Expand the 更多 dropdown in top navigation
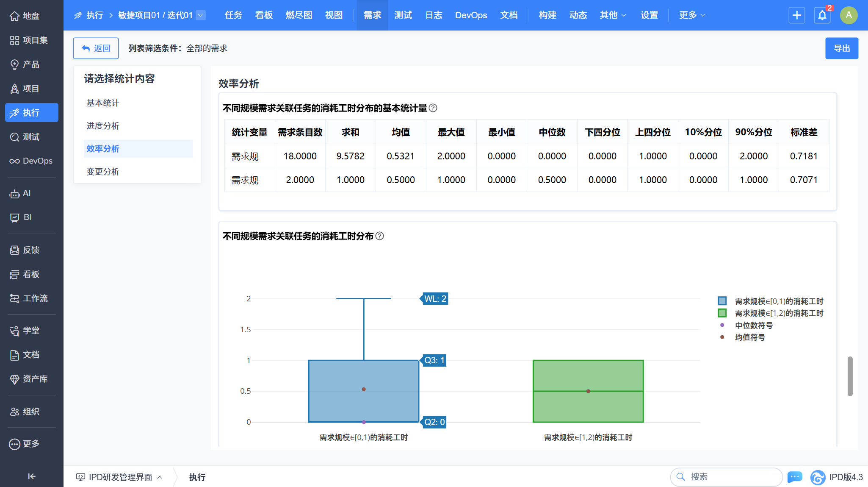Image resolution: width=868 pixels, height=487 pixels. pyautogui.click(x=692, y=15)
